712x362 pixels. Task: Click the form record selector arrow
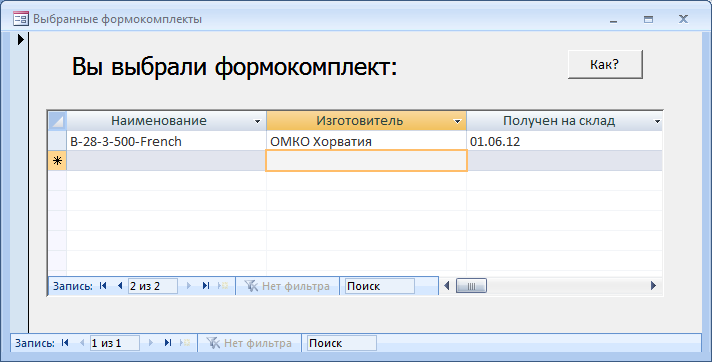click(x=20, y=40)
